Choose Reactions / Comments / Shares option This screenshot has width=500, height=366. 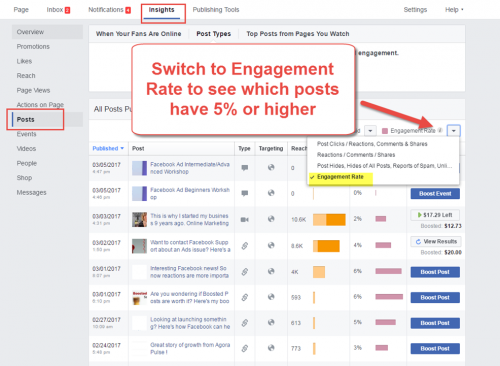click(x=356, y=155)
